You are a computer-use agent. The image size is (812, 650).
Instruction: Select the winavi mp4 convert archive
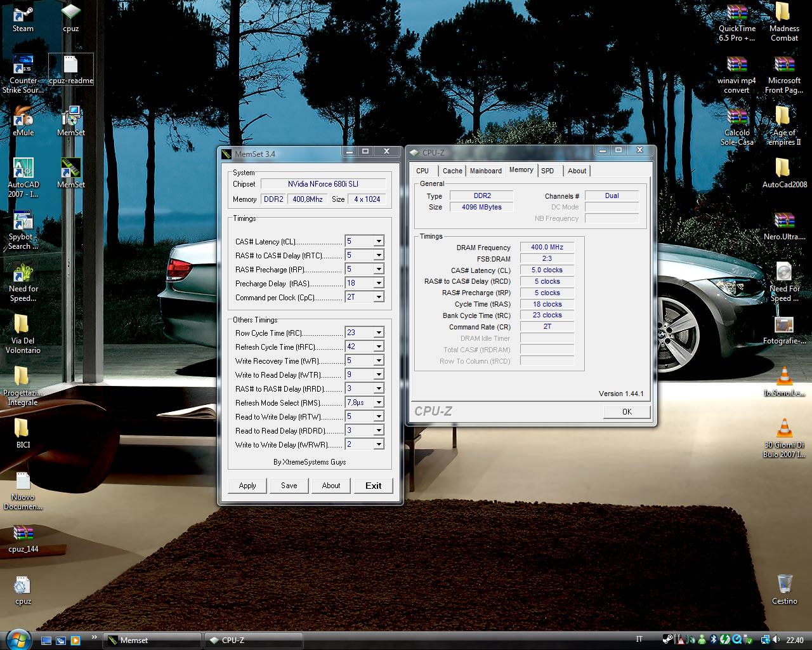pyautogui.click(x=737, y=75)
